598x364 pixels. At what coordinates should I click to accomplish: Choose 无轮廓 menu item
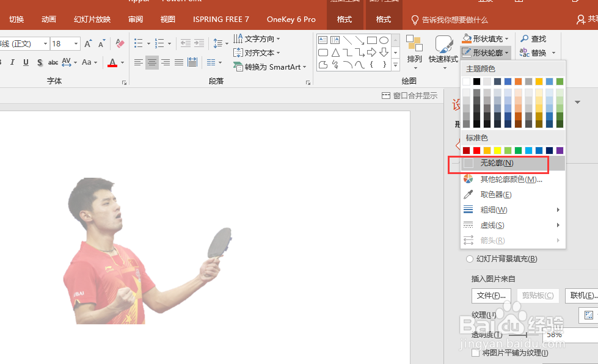pyautogui.click(x=513, y=163)
